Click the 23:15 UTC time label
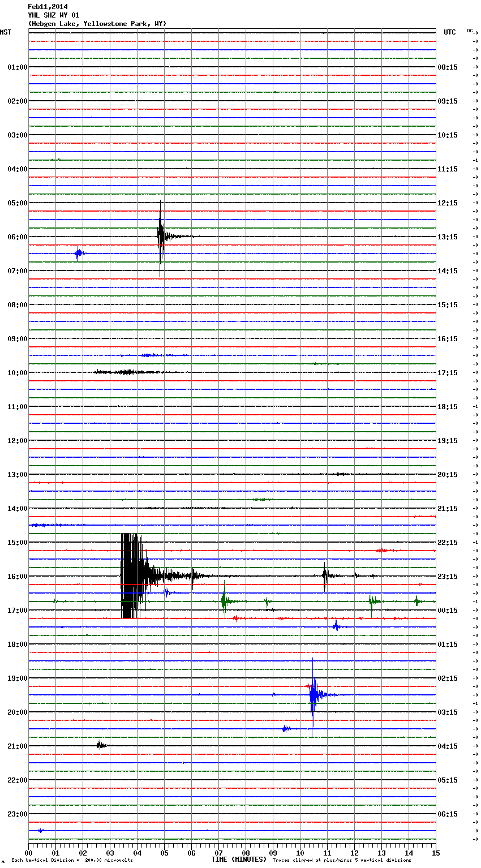This screenshot has width=481, height=868. [448, 577]
